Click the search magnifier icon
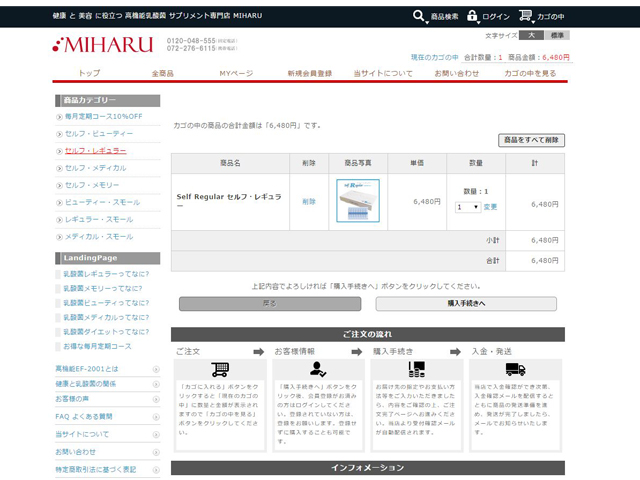This screenshot has height=480, width=640. (x=419, y=16)
